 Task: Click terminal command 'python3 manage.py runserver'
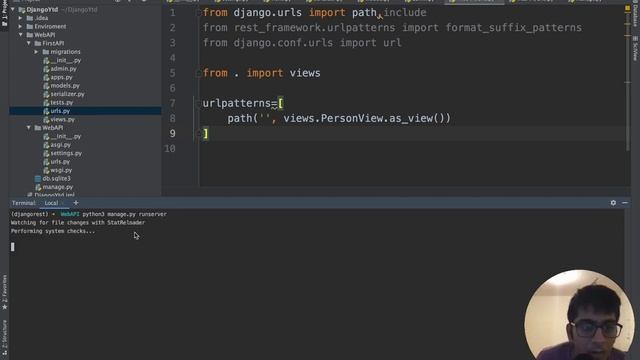point(124,214)
